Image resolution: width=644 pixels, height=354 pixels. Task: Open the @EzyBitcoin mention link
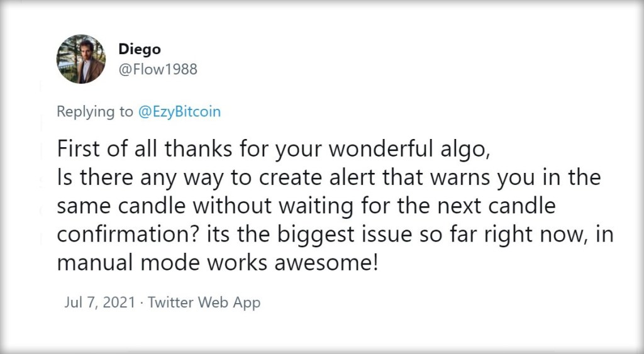pyautogui.click(x=179, y=112)
